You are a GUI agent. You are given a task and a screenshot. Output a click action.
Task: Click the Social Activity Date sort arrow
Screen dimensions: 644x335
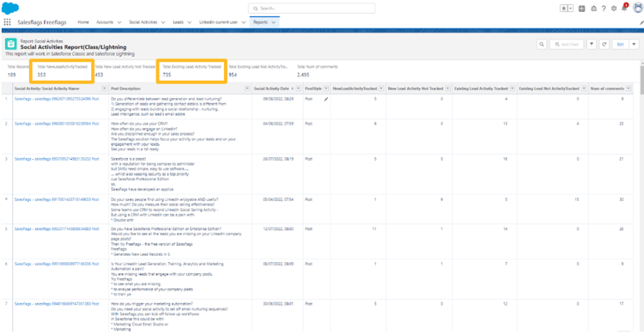293,88
